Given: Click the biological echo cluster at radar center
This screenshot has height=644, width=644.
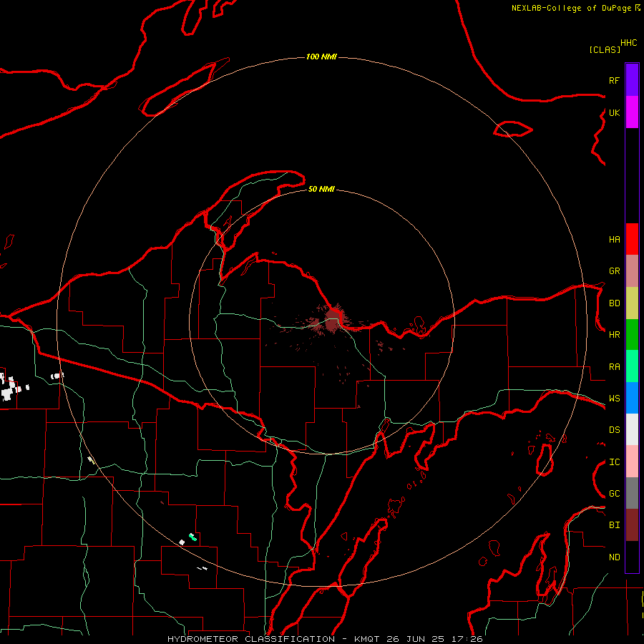Looking at the screenshot, I should coord(333,320).
